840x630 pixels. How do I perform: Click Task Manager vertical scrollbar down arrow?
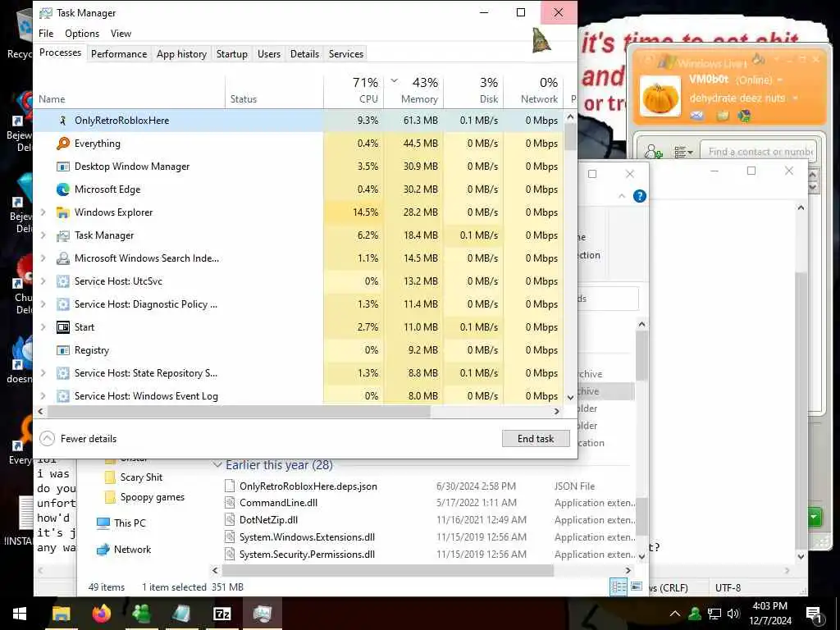coord(571,398)
